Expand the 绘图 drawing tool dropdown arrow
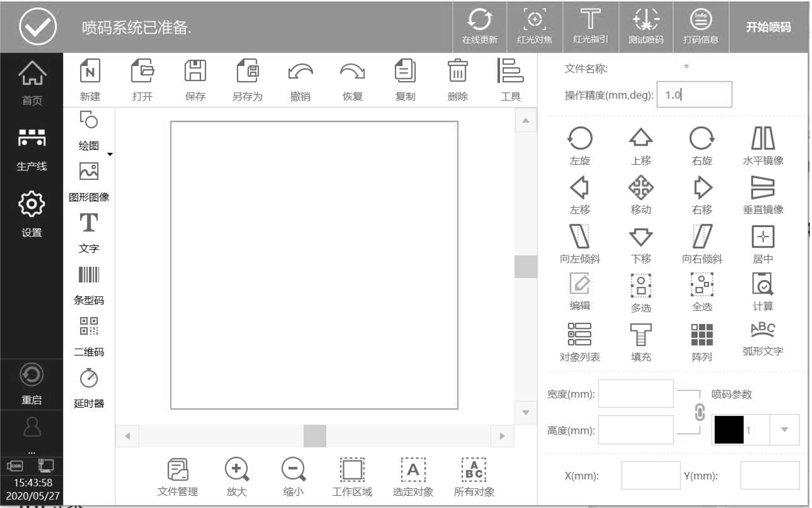The image size is (812, 508). pos(110,154)
